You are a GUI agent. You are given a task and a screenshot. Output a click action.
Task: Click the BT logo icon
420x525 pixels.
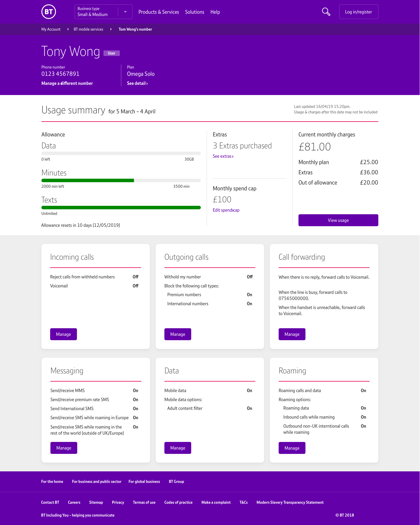tap(49, 12)
